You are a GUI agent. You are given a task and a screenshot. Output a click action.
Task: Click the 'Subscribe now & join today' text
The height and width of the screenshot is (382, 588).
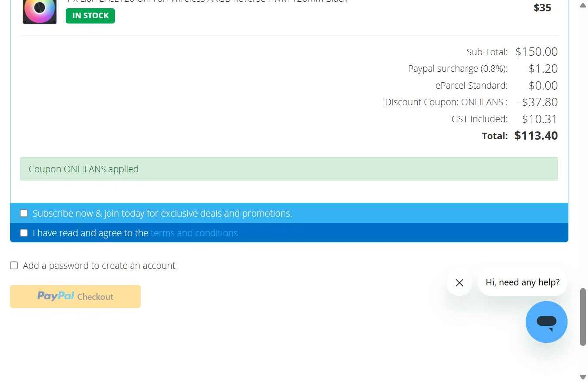point(162,213)
